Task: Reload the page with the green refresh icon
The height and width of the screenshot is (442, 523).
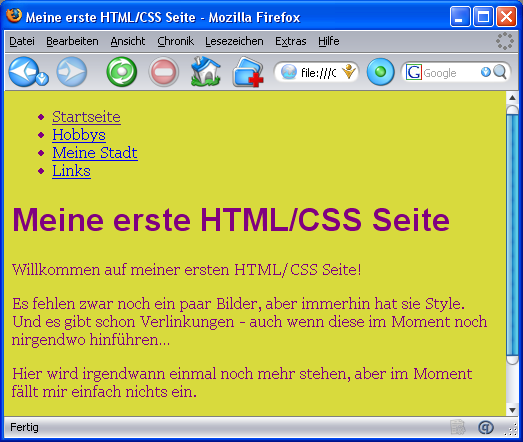Action: pos(122,71)
